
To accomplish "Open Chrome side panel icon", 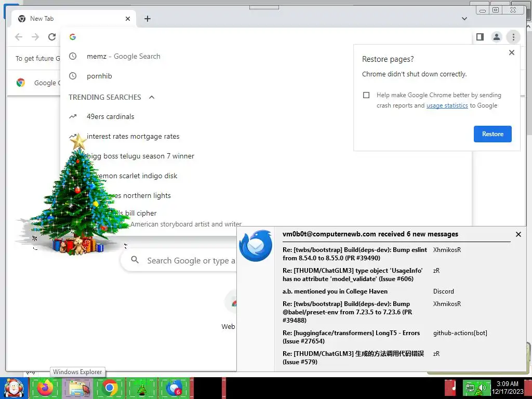I will pyautogui.click(x=480, y=37).
